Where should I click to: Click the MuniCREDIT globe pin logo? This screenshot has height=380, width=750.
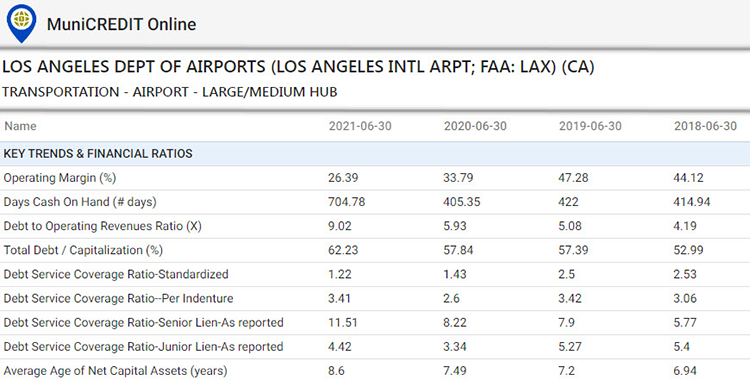[x=22, y=23]
